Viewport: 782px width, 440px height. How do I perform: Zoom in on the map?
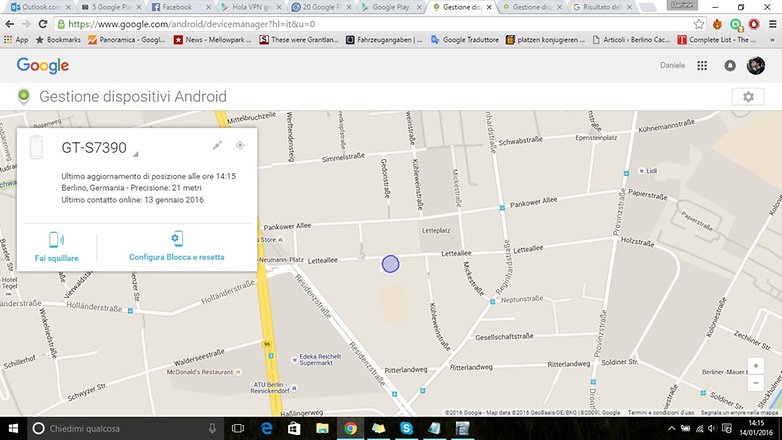point(756,366)
